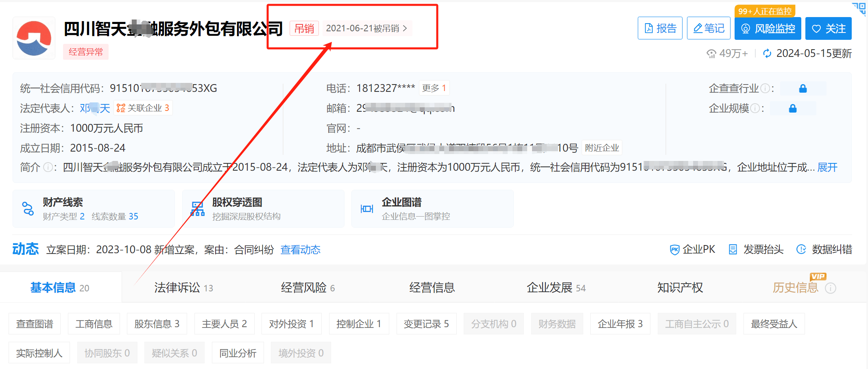The width and height of the screenshot is (868, 369).
Task: Click info icon beside 简介
Action: [x=48, y=167]
